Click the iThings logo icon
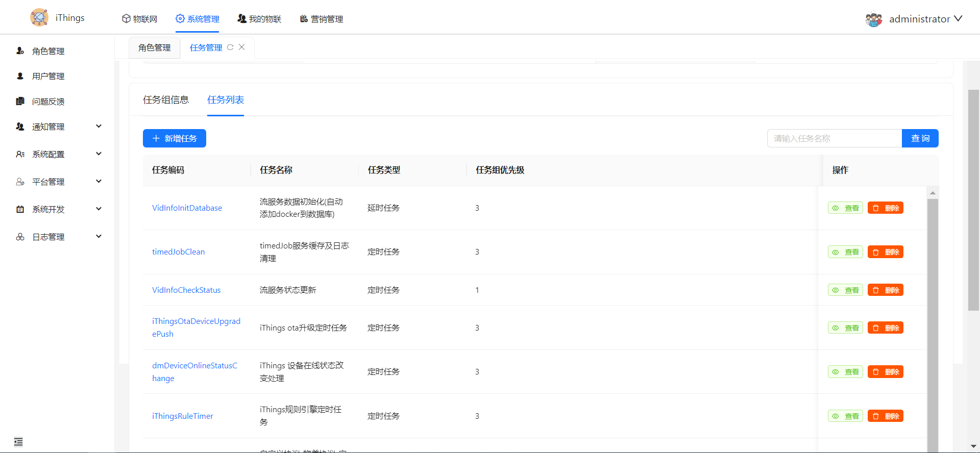980x453 pixels. click(x=39, y=18)
